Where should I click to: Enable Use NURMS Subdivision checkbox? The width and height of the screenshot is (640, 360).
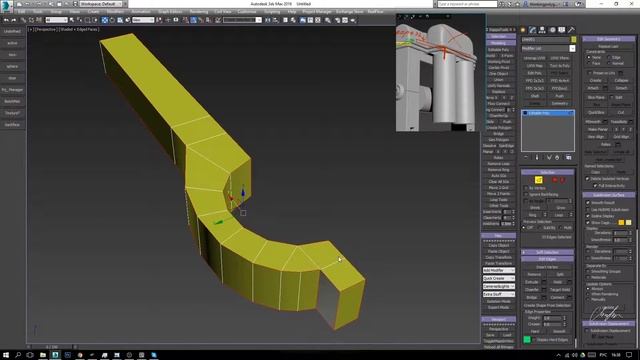pyautogui.click(x=588, y=209)
